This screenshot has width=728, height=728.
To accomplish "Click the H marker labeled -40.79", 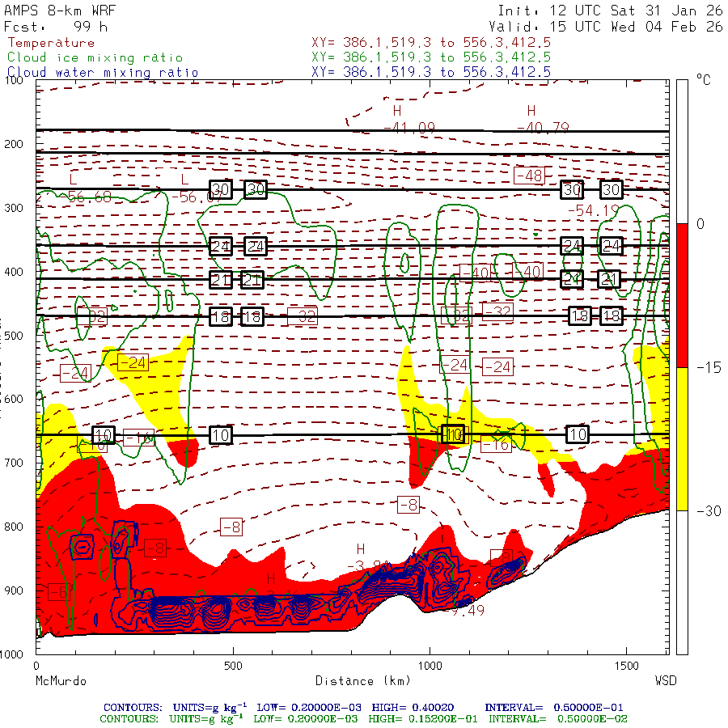I will coord(531,111).
